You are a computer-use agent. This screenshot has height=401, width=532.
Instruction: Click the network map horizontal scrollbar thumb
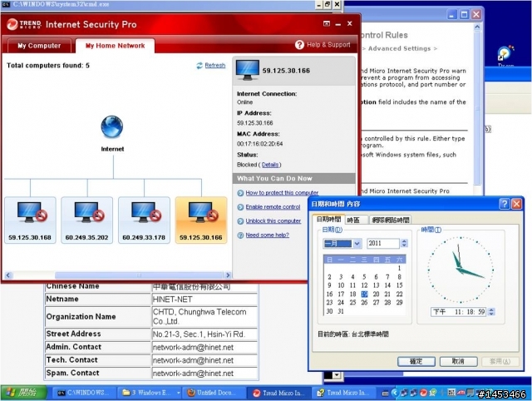(x=139, y=275)
